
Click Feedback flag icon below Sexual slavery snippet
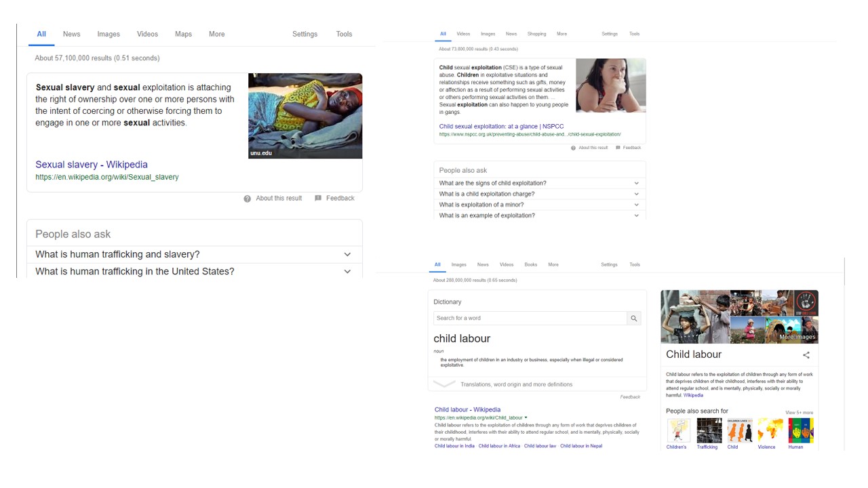tap(318, 199)
